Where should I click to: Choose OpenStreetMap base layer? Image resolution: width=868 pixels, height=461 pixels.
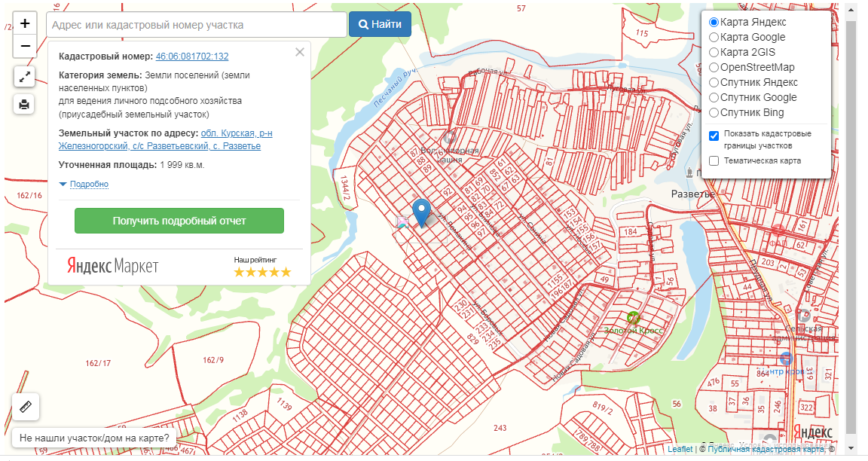click(714, 68)
